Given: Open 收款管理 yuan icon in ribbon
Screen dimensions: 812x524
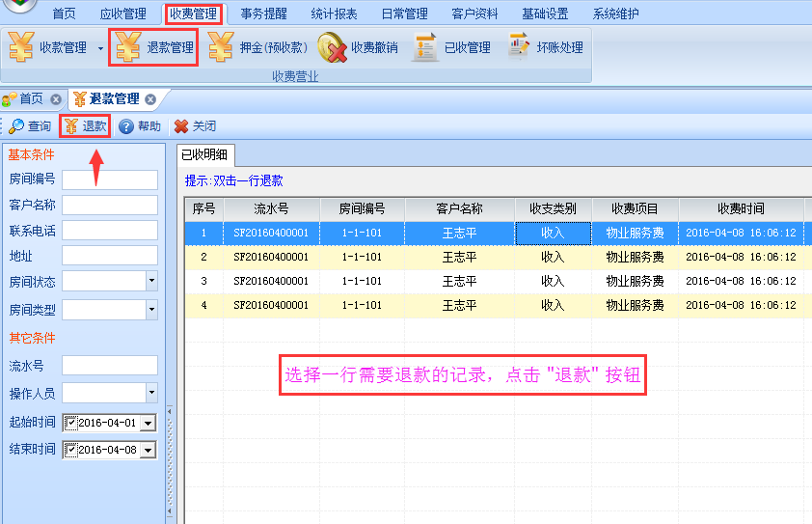Looking at the screenshot, I should (21, 47).
